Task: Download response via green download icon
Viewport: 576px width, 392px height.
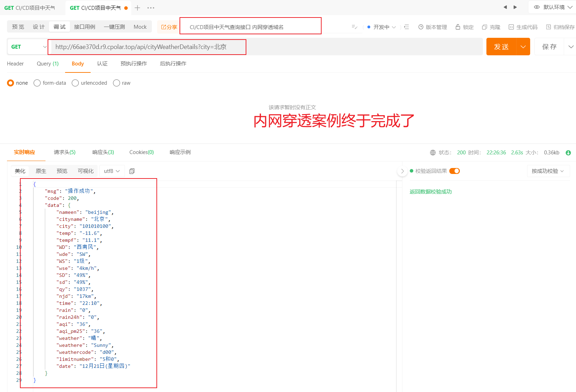Action: 568,153
